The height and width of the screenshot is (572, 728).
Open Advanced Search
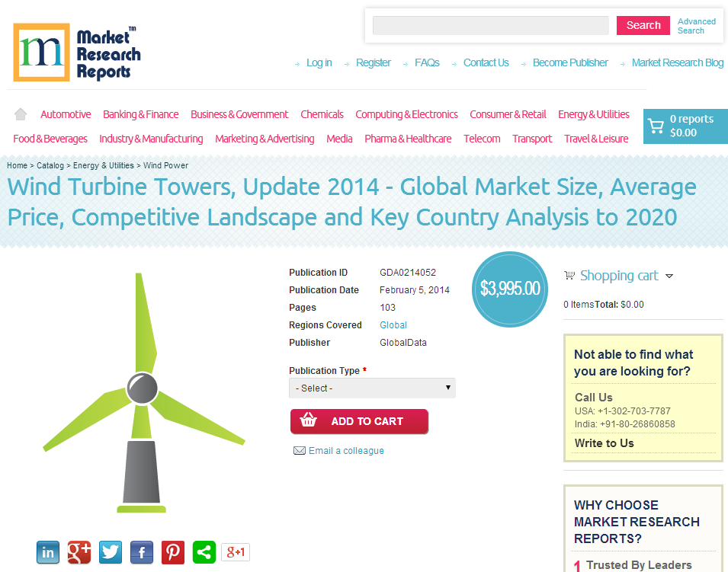coord(697,26)
